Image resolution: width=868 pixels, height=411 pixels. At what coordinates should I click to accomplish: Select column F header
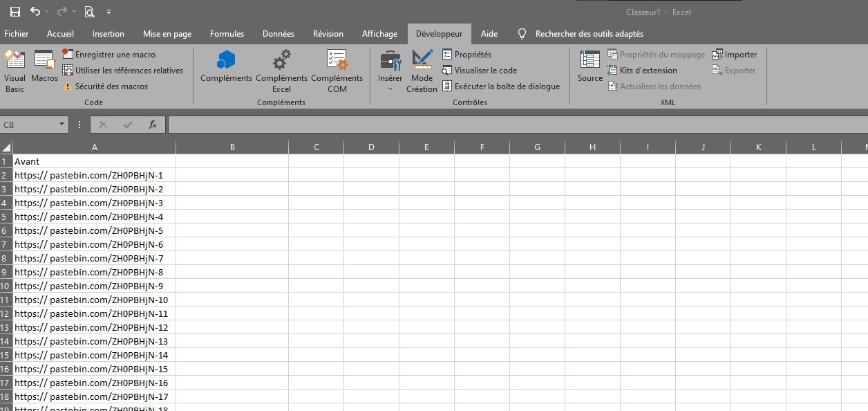pos(482,147)
